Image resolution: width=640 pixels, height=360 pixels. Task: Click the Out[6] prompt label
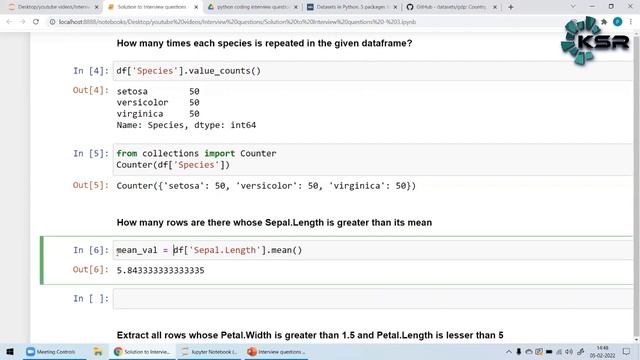click(x=91, y=269)
